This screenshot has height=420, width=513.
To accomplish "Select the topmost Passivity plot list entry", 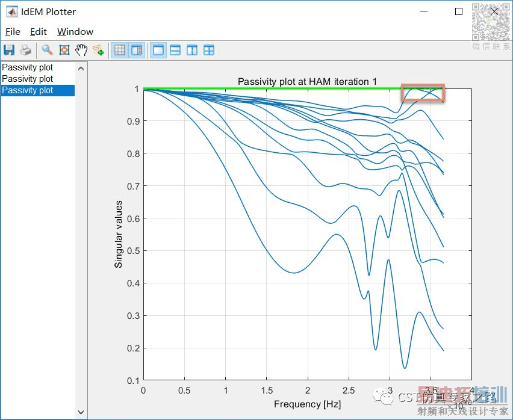I will (38, 67).
